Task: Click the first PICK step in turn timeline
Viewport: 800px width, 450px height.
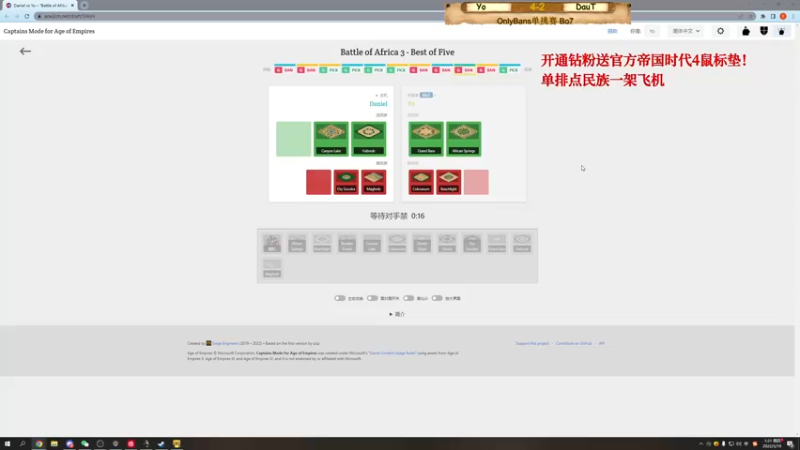Action: 329,70
